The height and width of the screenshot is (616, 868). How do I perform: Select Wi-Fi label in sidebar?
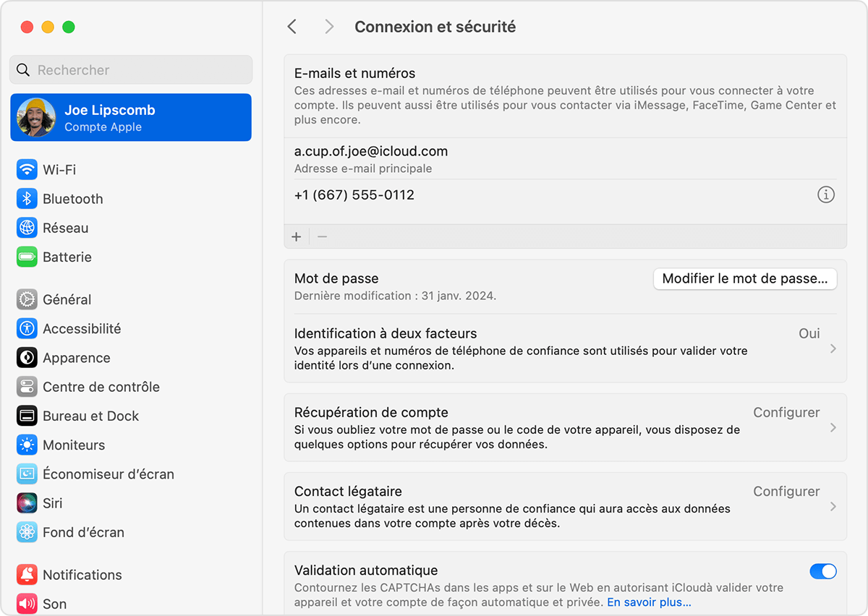pos(59,170)
